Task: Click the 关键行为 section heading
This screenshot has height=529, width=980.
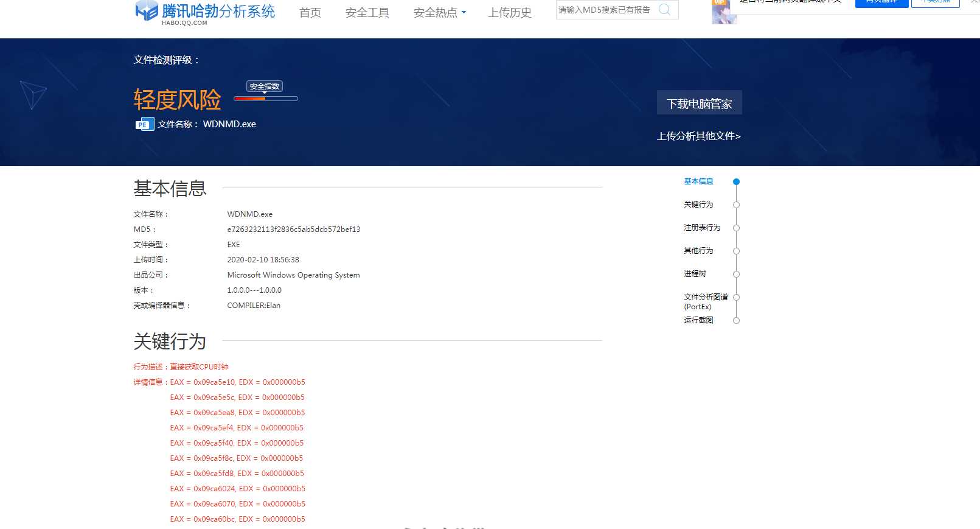Action: coord(170,342)
